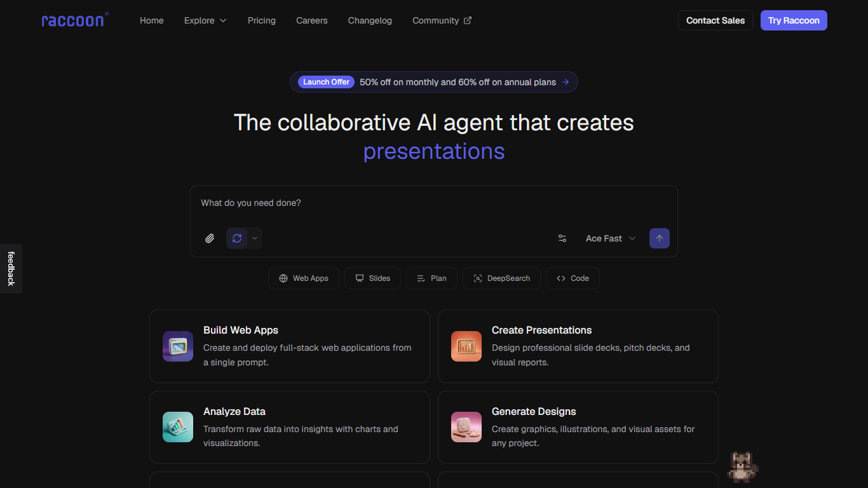Open the Changelog link
The image size is (868, 488).
click(370, 20)
